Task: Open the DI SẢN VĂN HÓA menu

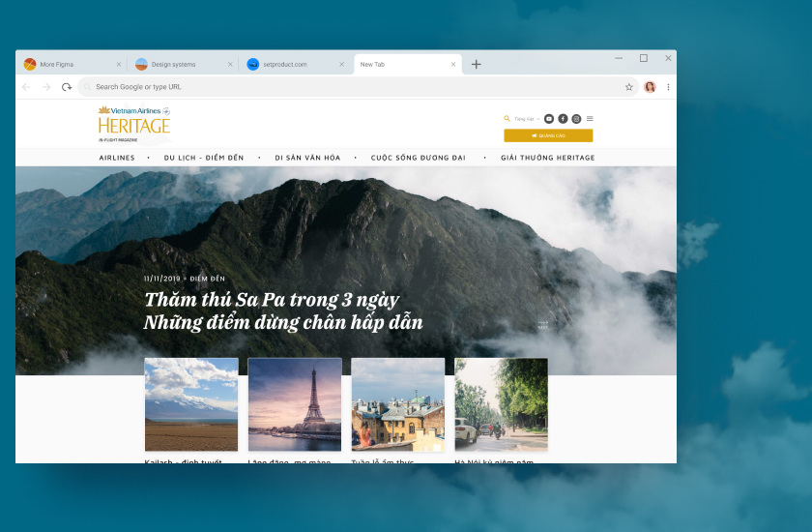Action: tap(307, 158)
